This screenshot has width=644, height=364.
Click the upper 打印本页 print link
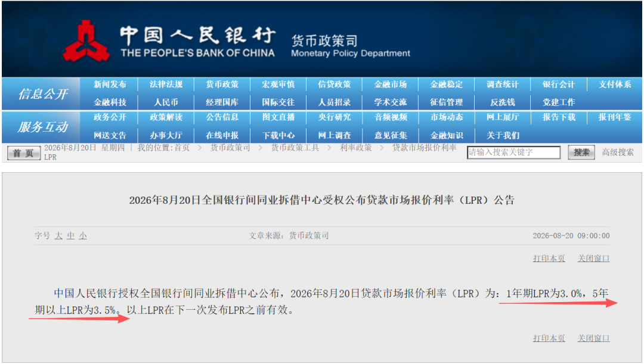tap(549, 259)
